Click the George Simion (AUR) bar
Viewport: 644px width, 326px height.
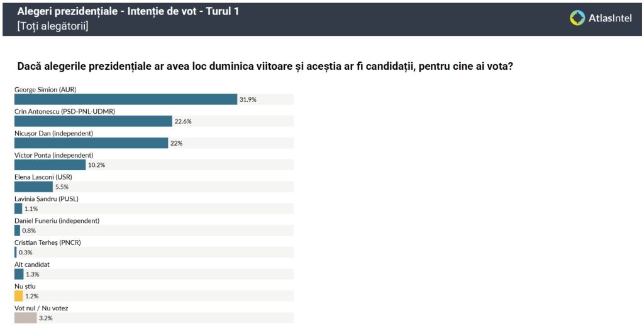point(126,99)
